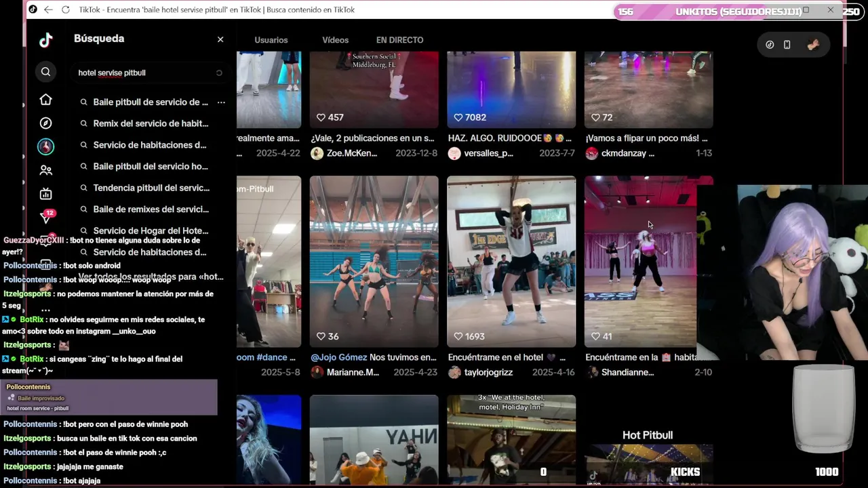This screenshot has width=868, height=488.
Task: Click the TikTok coin icon in top-right pill
Action: (770, 45)
